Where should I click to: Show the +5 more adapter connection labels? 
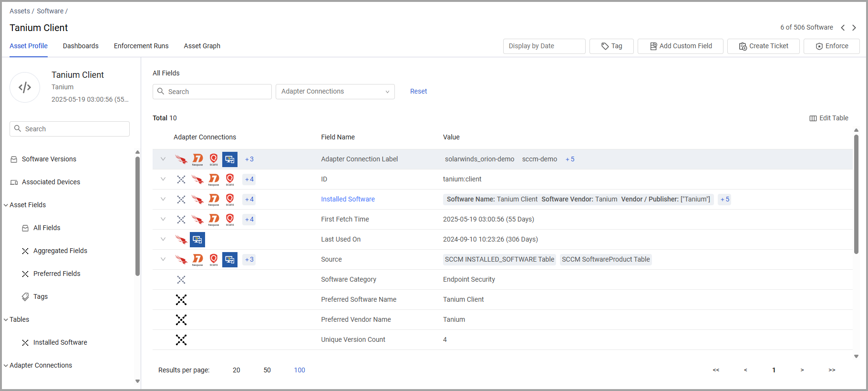[x=570, y=159]
